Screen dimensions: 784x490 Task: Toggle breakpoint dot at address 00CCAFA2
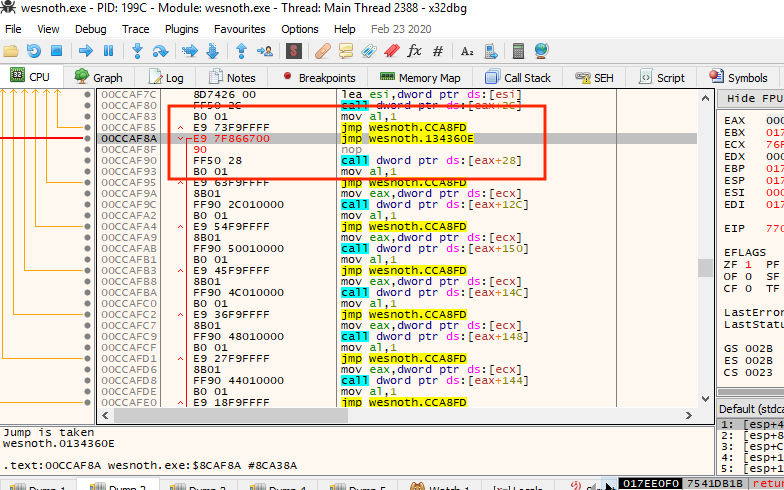[x=88, y=216]
